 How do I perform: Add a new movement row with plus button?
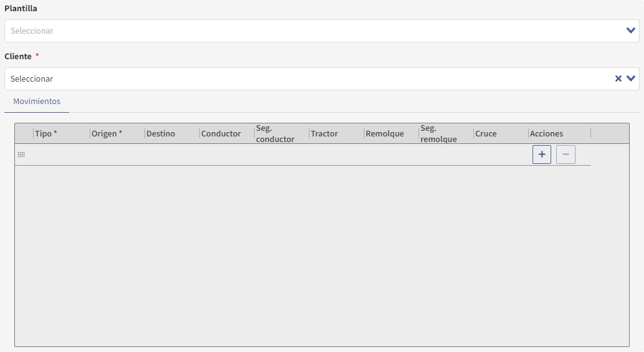(542, 155)
